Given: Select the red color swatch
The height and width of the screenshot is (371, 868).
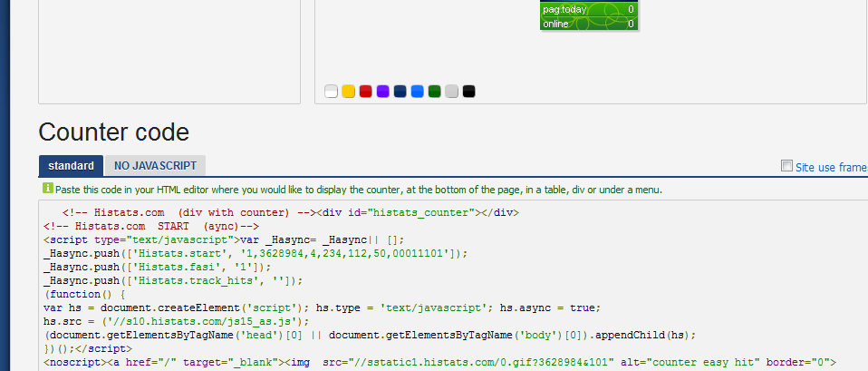Looking at the screenshot, I should [x=365, y=92].
